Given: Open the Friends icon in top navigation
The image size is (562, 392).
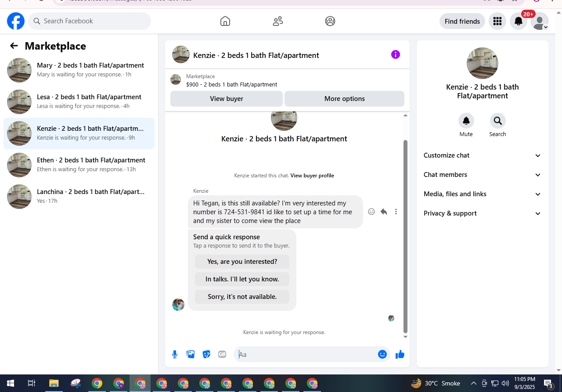Looking at the screenshot, I should point(278,21).
